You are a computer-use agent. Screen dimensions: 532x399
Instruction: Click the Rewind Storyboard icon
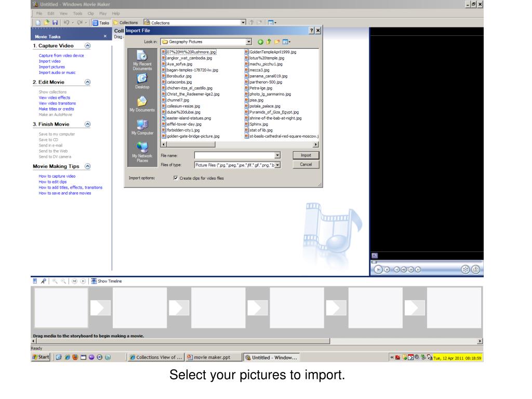(x=74, y=281)
